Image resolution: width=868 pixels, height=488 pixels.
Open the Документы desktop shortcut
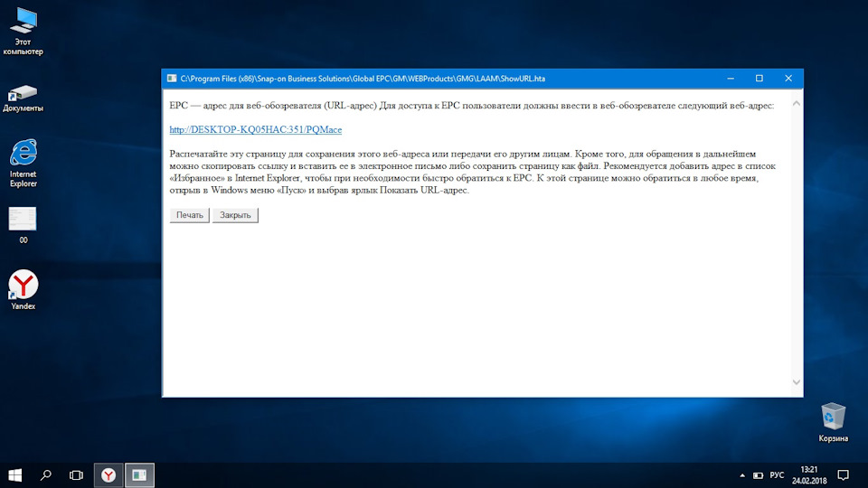(x=24, y=98)
